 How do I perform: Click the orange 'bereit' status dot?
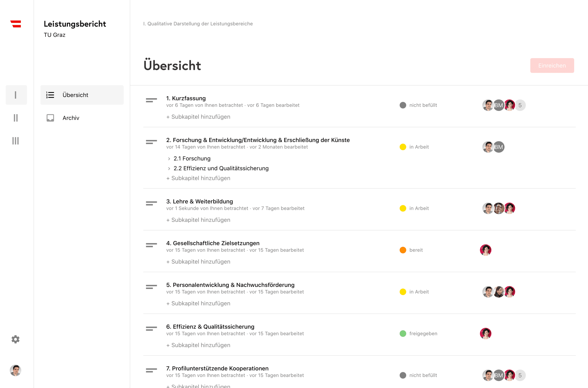point(403,250)
